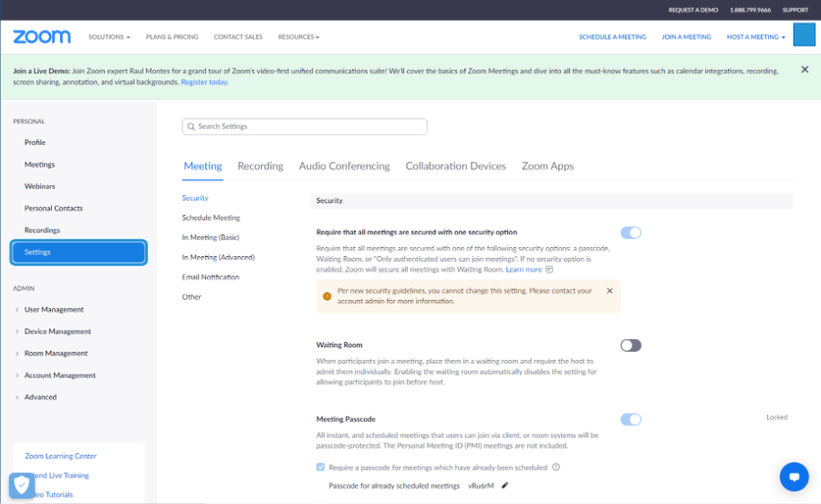This screenshot has width=821, height=504.
Task: Click the Support link
Action: [x=795, y=10]
